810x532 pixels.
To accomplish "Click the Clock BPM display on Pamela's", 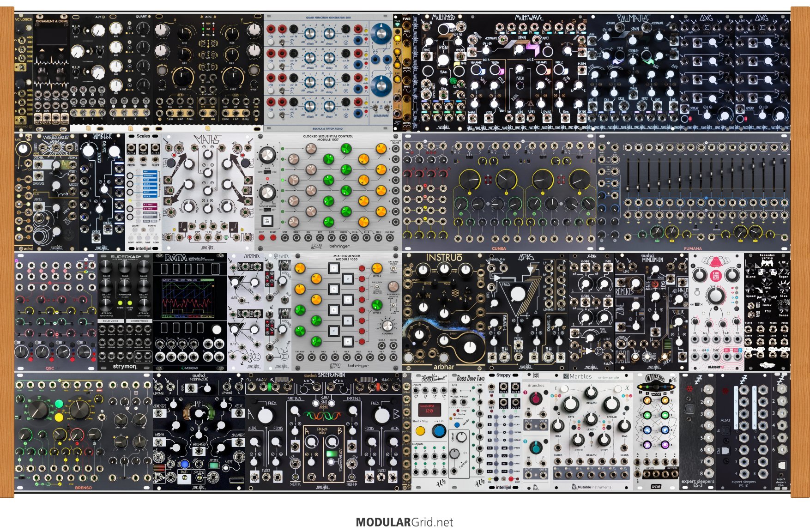I will (x=429, y=410).
